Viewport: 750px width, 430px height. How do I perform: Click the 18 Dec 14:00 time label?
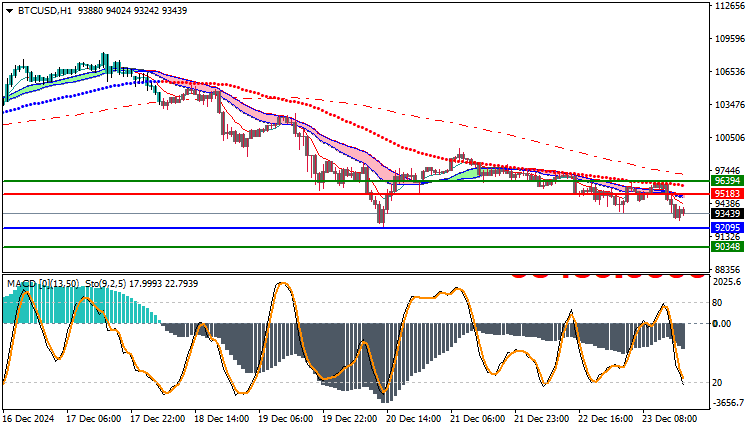(x=221, y=419)
